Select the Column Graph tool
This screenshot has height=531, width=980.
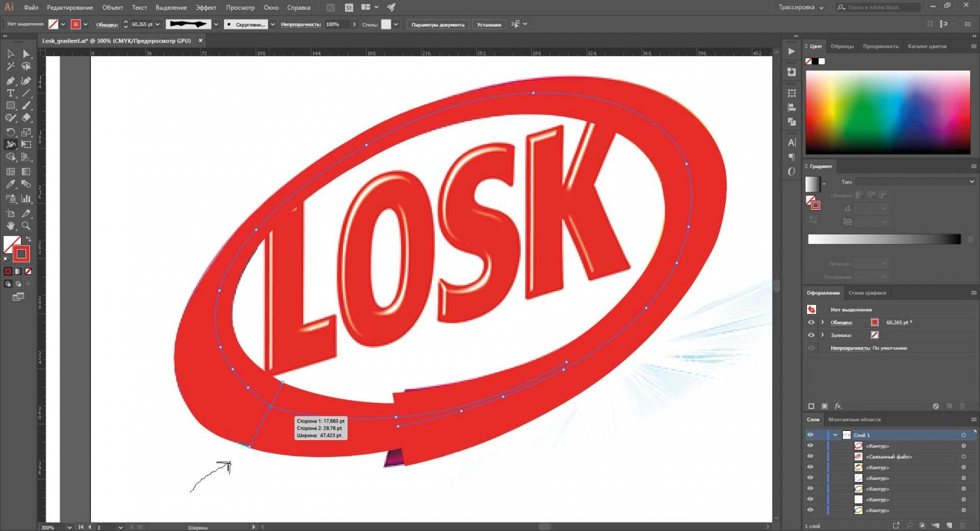(x=26, y=198)
